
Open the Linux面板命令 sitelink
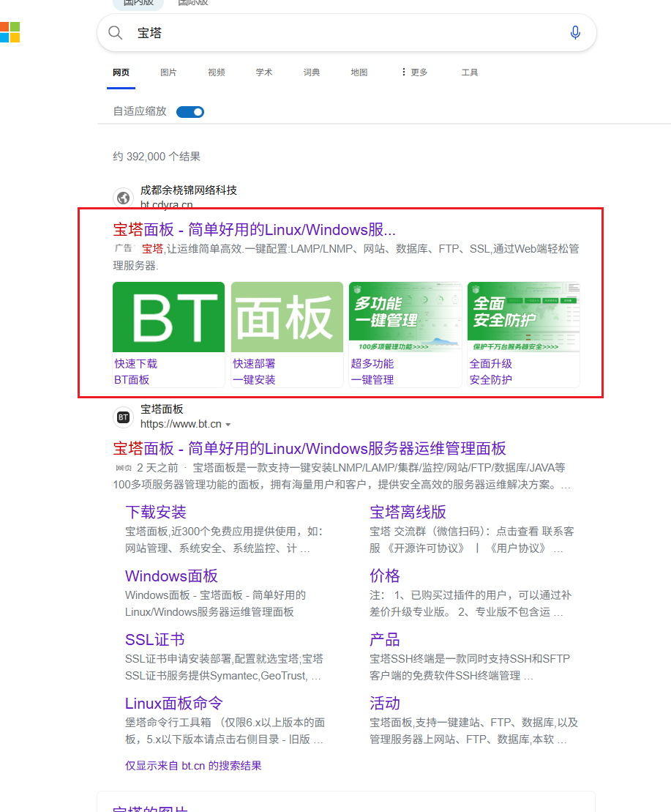click(x=174, y=703)
